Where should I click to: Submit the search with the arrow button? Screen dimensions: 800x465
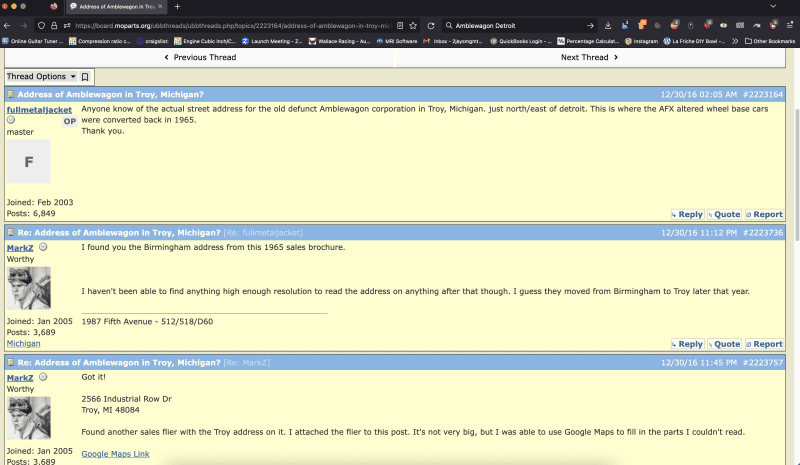click(590, 26)
